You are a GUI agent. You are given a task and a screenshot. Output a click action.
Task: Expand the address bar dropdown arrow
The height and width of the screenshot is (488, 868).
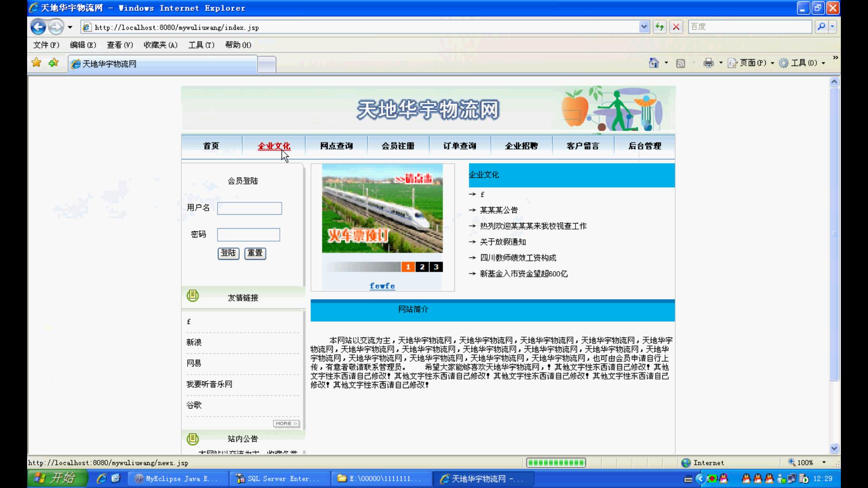(644, 27)
